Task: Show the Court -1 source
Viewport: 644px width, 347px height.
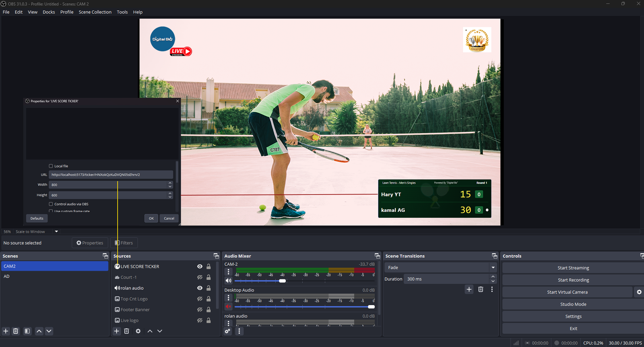Action: pyautogui.click(x=200, y=277)
